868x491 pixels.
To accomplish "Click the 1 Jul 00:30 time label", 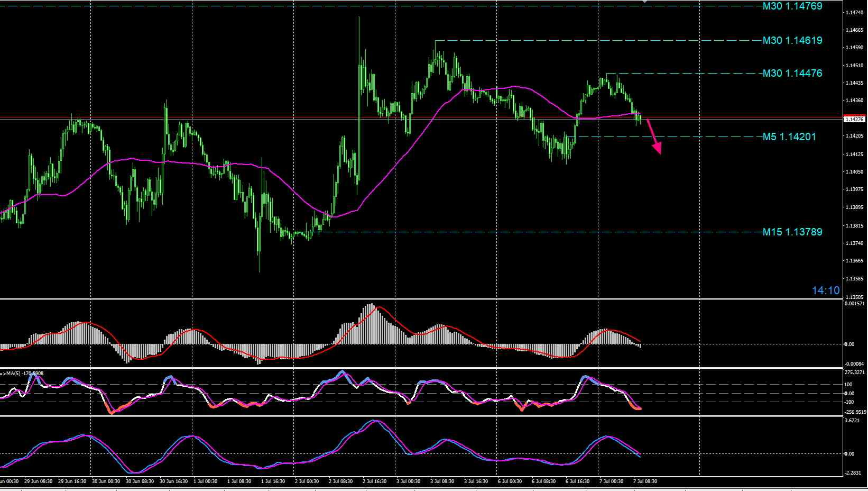I will (x=206, y=481).
